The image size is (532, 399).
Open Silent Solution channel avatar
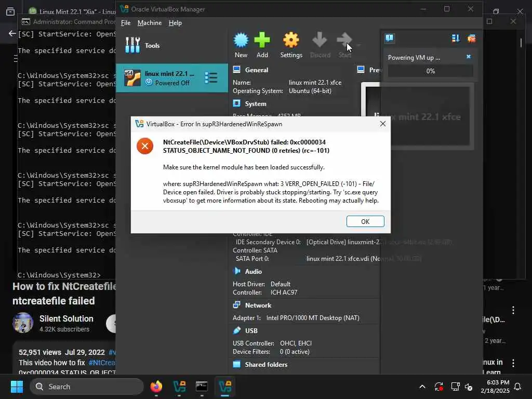(x=23, y=323)
